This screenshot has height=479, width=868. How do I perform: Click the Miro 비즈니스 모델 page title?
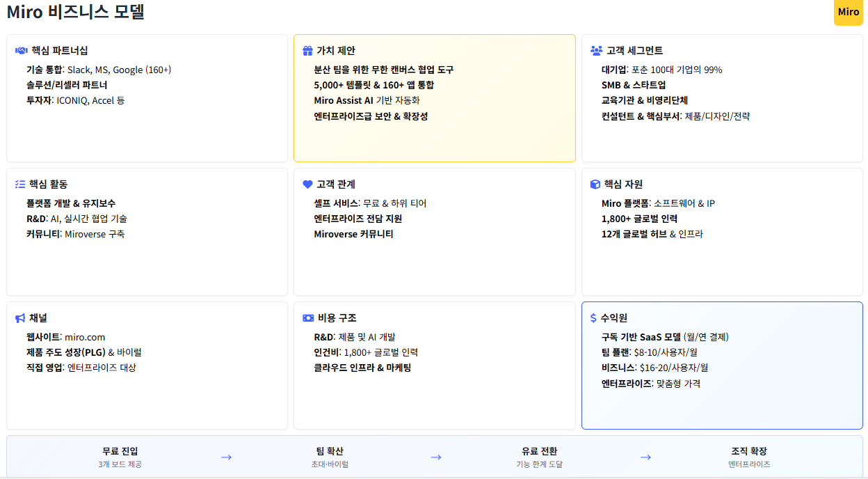click(76, 12)
